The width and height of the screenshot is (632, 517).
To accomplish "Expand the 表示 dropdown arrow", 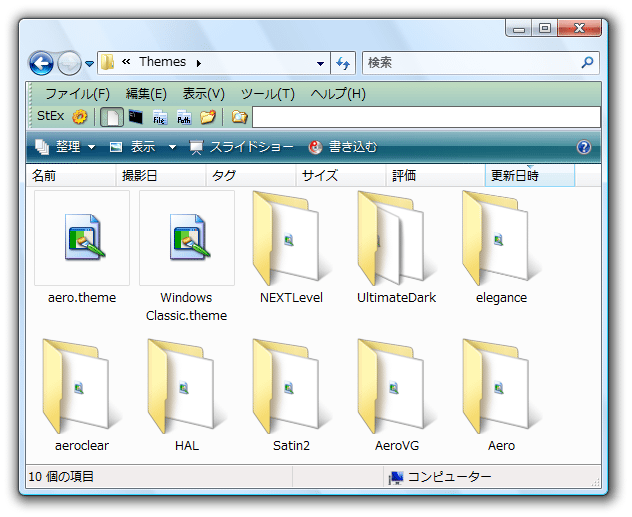I will click(x=173, y=147).
